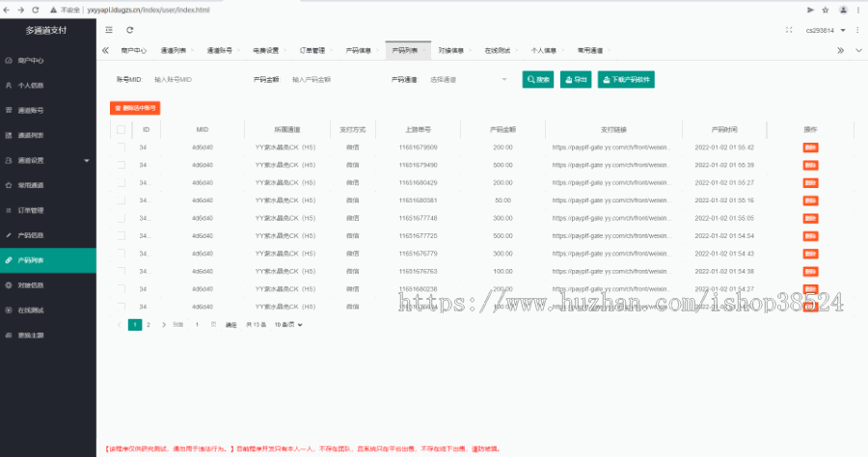Open the cs293814 user dropdown

pos(823,30)
